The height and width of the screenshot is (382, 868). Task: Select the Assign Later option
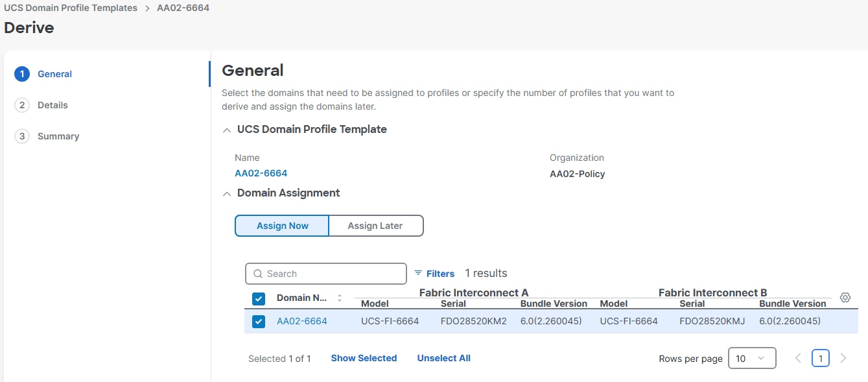375,226
